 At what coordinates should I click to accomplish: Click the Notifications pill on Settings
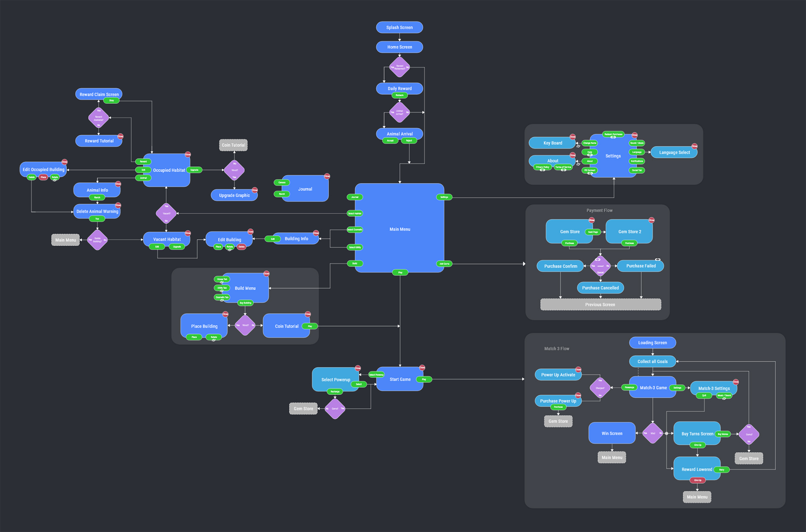pyautogui.click(x=637, y=161)
